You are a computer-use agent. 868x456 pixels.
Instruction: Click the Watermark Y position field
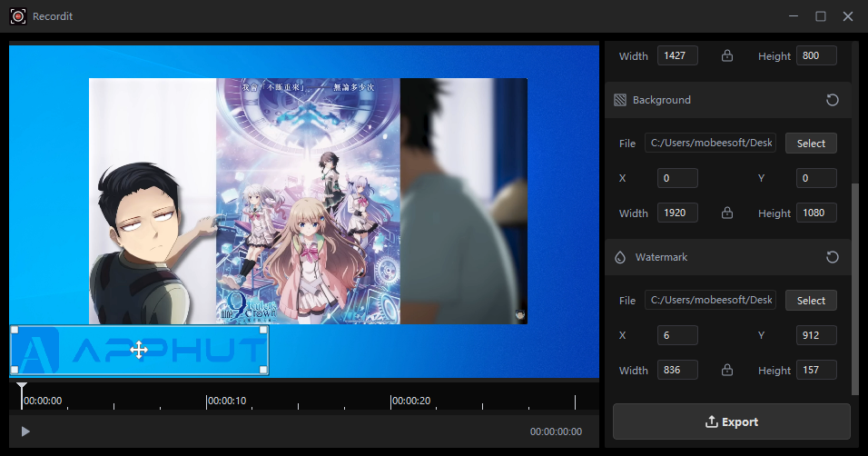pyautogui.click(x=815, y=335)
